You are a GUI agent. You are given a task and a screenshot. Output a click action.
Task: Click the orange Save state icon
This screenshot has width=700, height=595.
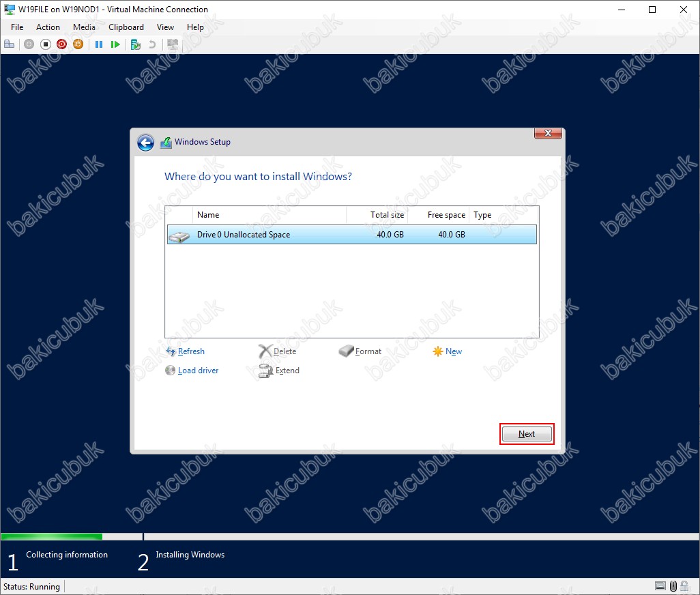click(x=78, y=44)
